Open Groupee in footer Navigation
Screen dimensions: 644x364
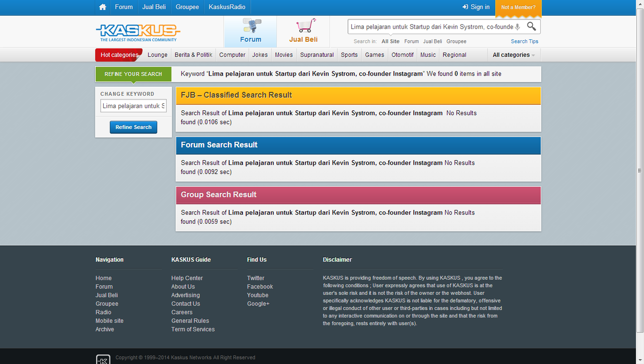click(107, 304)
